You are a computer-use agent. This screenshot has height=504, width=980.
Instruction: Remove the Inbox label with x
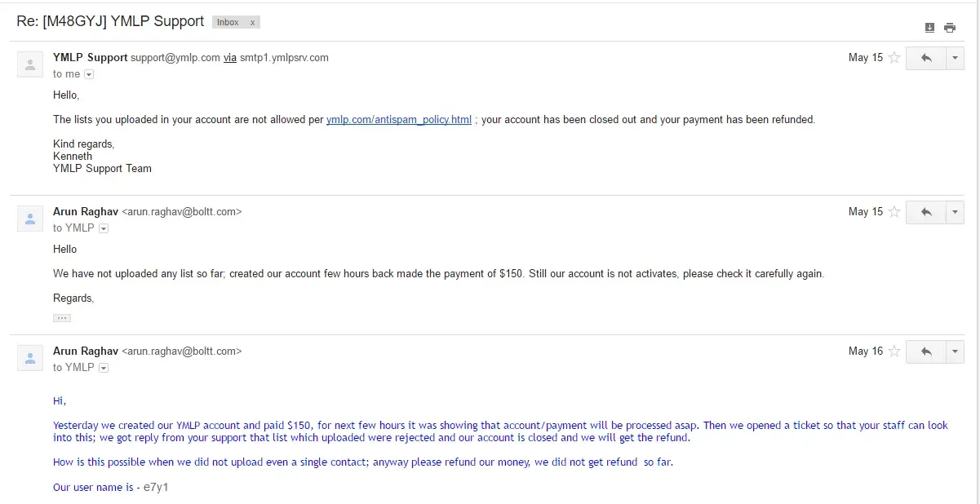[x=253, y=23]
